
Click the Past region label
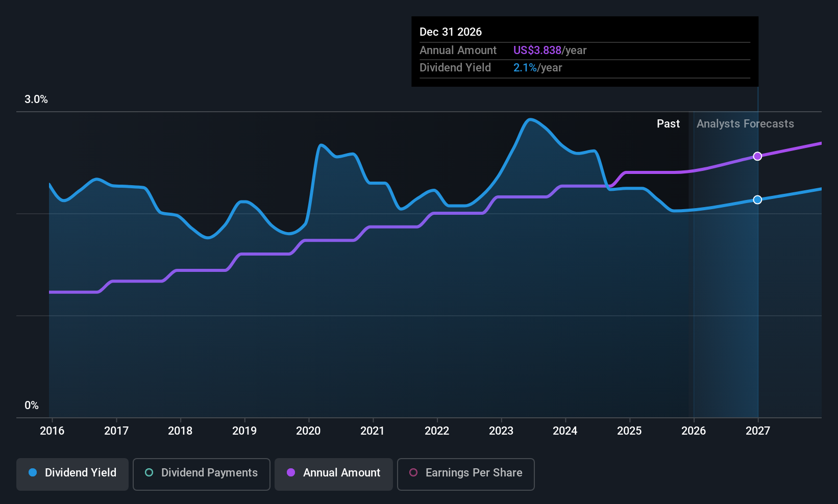pos(668,124)
